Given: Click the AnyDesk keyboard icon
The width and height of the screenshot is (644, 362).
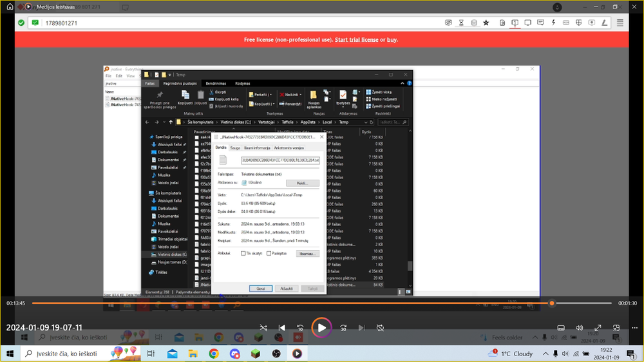Looking at the screenshot, I should [566, 23].
